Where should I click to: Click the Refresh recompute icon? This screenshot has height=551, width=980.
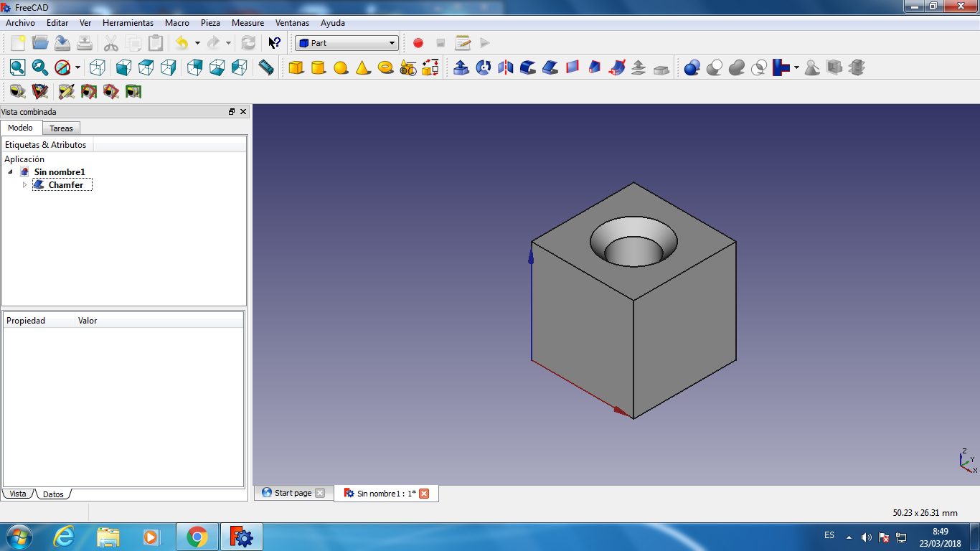pos(248,43)
